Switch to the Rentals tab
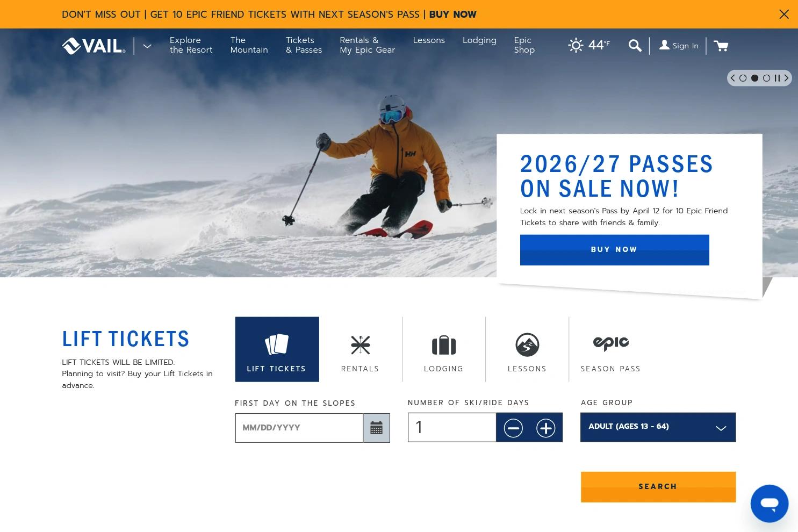 pyautogui.click(x=360, y=349)
